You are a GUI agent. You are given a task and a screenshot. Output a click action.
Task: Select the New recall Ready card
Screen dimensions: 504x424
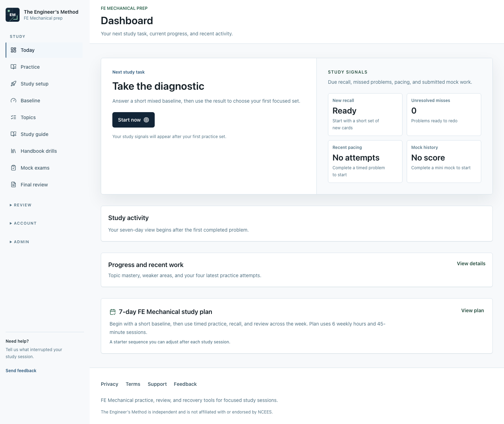coord(365,115)
